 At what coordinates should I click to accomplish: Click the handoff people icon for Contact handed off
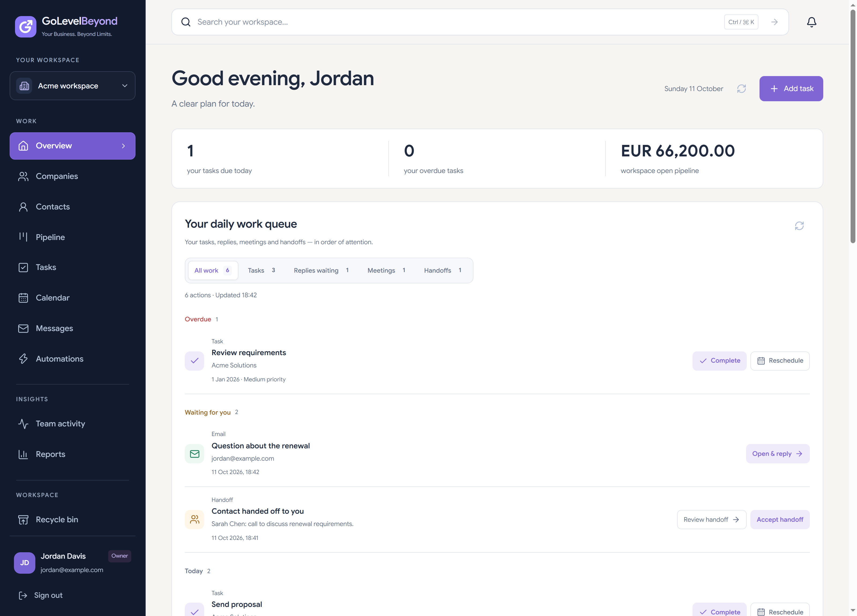tap(194, 519)
